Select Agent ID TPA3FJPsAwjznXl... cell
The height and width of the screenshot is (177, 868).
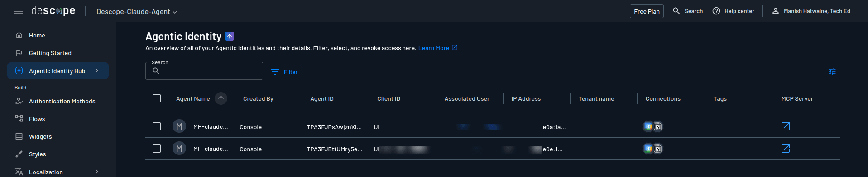click(334, 127)
